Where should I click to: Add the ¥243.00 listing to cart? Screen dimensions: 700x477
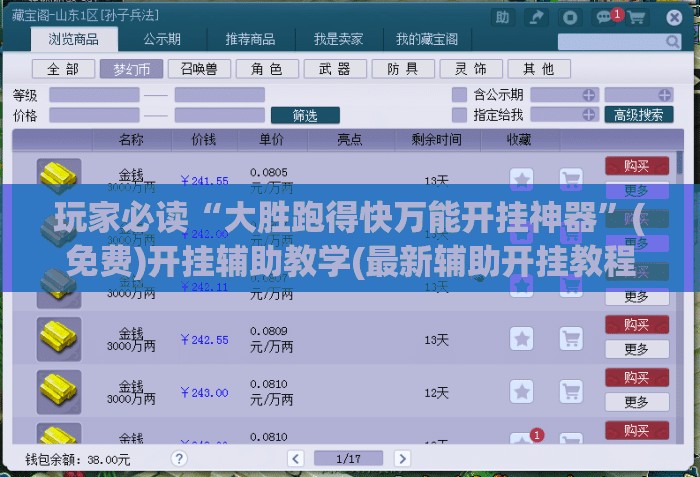tap(571, 392)
